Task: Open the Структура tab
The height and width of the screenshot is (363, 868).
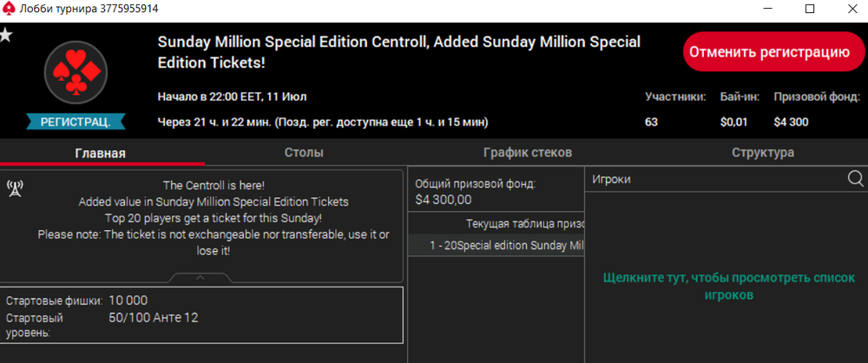Action: [x=762, y=153]
